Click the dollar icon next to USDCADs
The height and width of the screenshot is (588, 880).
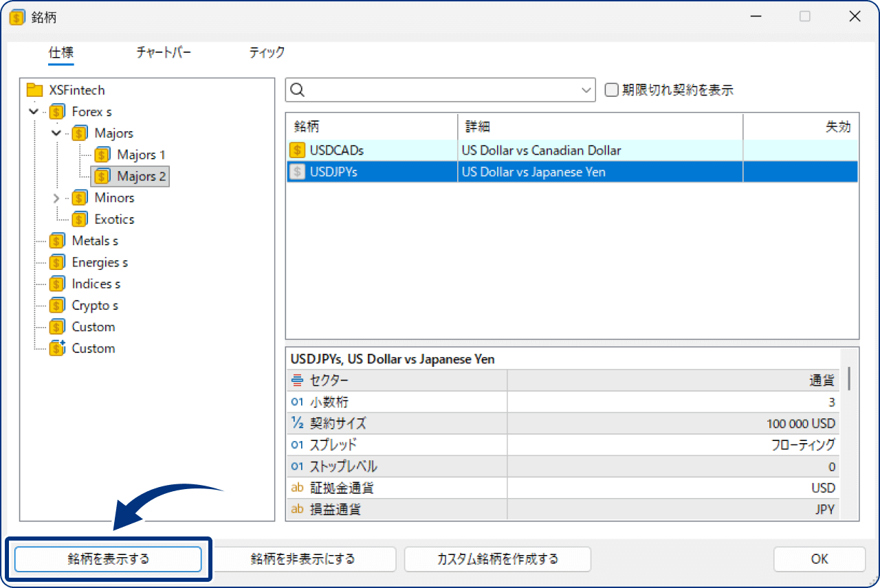(x=297, y=150)
